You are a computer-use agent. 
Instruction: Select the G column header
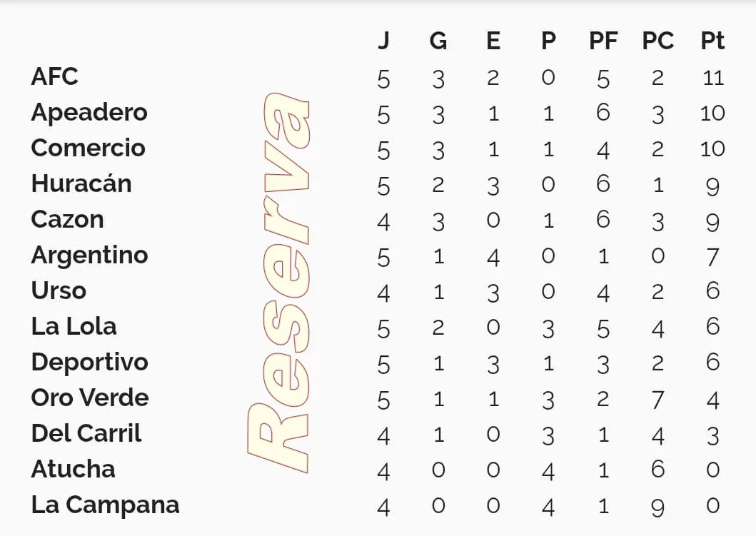point(438,41)
